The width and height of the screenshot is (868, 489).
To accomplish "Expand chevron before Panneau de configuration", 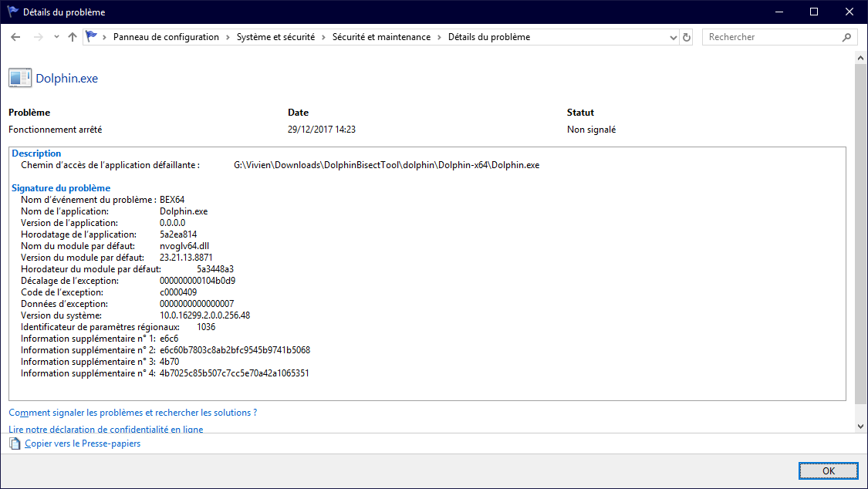I will (104, 37).
